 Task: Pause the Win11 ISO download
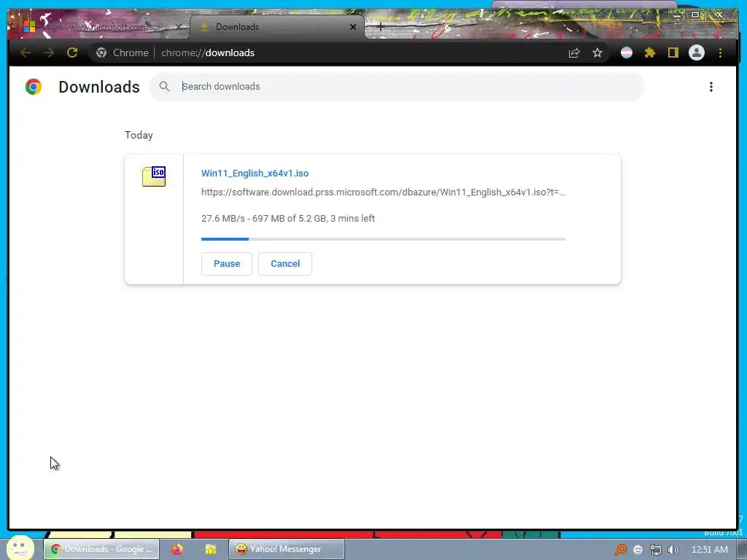pyautogui.click(x=227, y=264)
